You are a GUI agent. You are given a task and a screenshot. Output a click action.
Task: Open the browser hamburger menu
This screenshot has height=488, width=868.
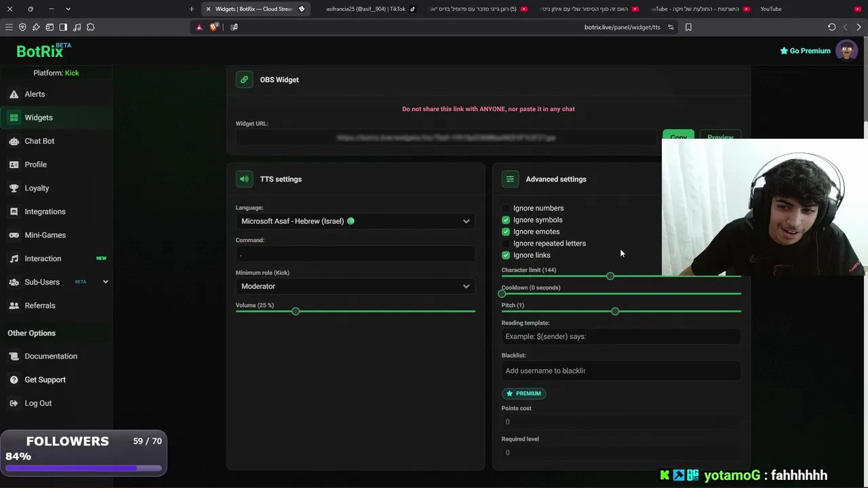9,27
